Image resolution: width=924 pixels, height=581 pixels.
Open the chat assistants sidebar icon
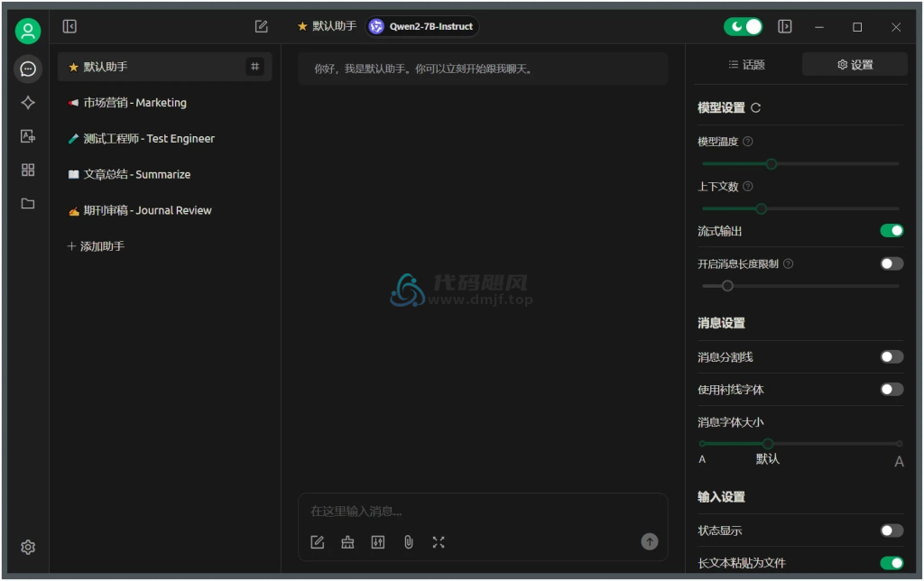click(28, 69)
